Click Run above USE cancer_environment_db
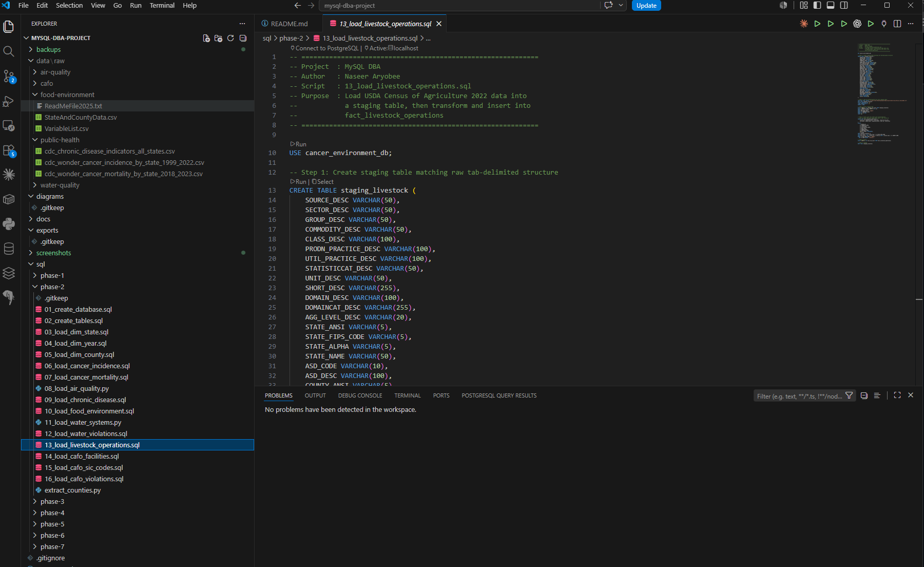The image size is (924, 567). (298, 144)
